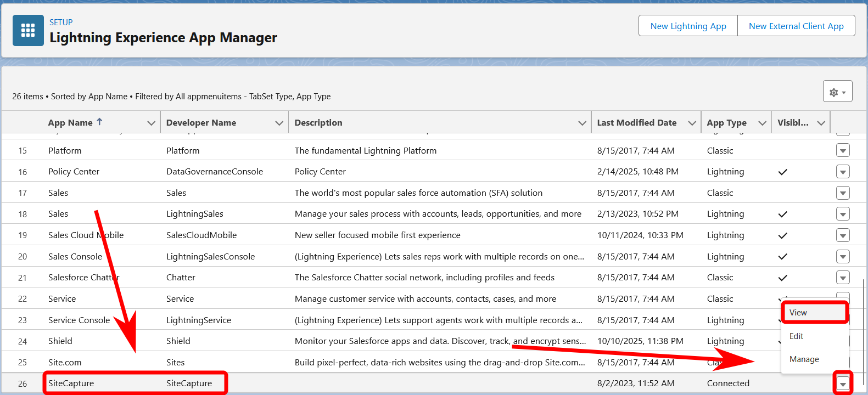Click the Shield description text
The image size is (868, 395).
(x=440, y=341)
